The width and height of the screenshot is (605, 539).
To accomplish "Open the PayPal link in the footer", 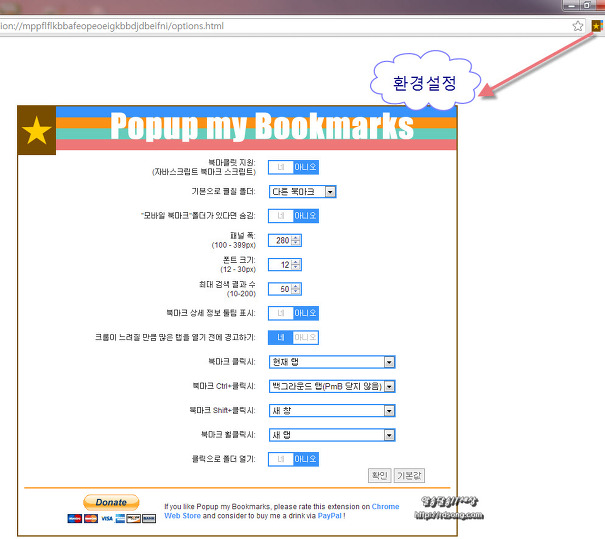I will (x=329, y=516).
